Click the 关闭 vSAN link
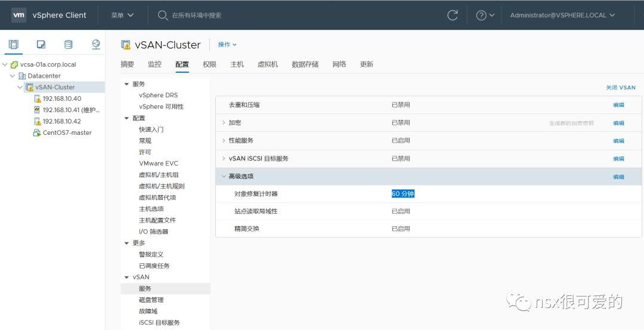This screenshot has width=644, height=330. point(621,88)
